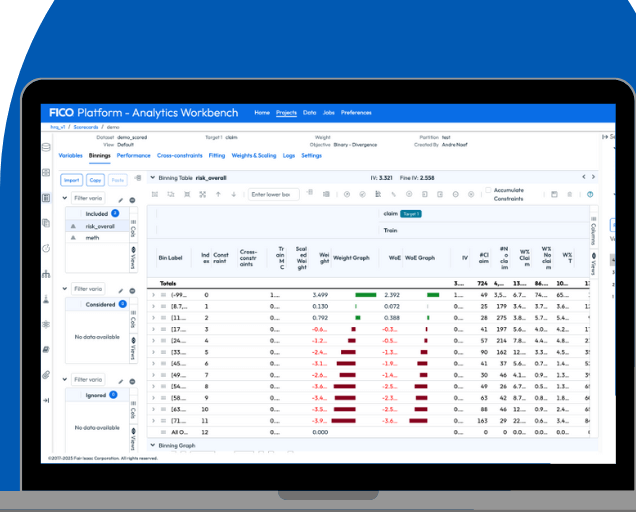636x512 pixels.
Task: Click the save icon in binning toolbar
Action: point(554,194)
